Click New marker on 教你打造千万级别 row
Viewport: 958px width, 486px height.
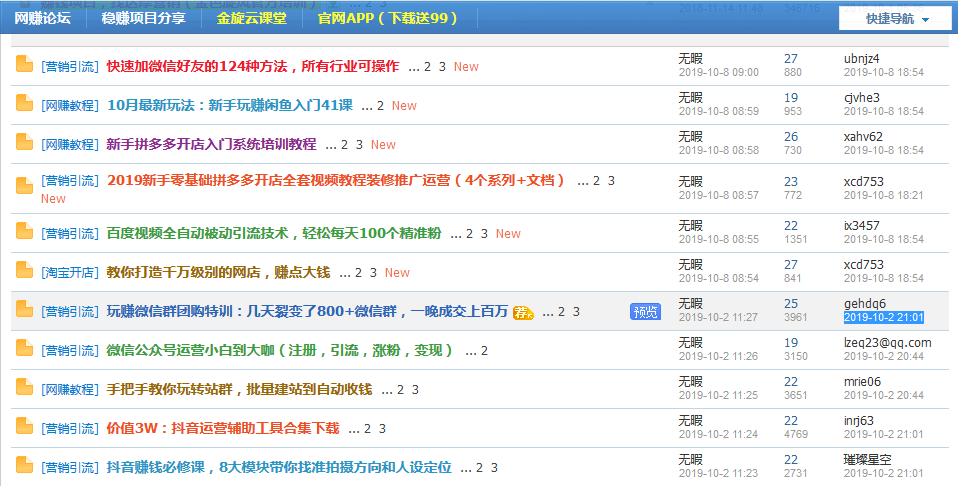(x=397, y=273)
